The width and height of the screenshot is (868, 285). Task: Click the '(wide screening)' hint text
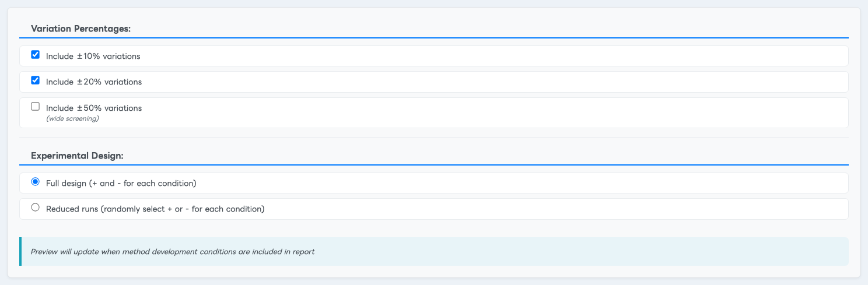[x=72, y=119]
